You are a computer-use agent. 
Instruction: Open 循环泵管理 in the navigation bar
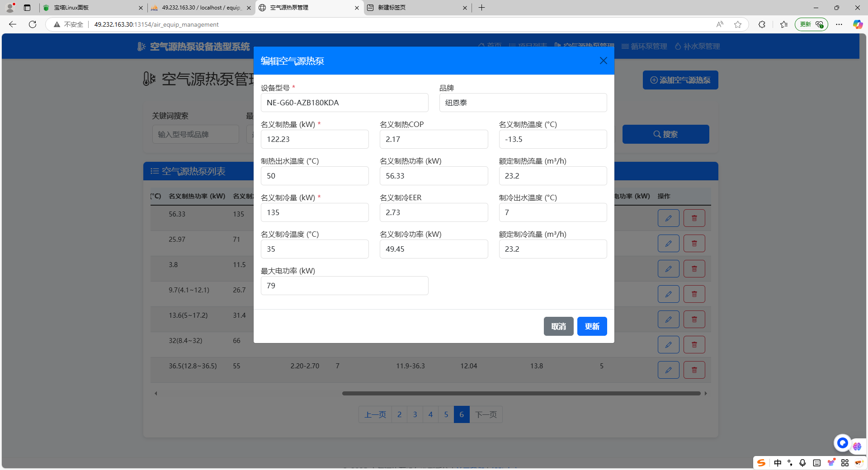point(644,46)
